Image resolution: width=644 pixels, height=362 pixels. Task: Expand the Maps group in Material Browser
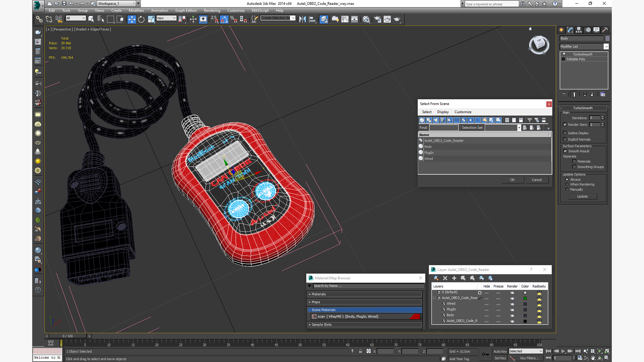[364, 302]
